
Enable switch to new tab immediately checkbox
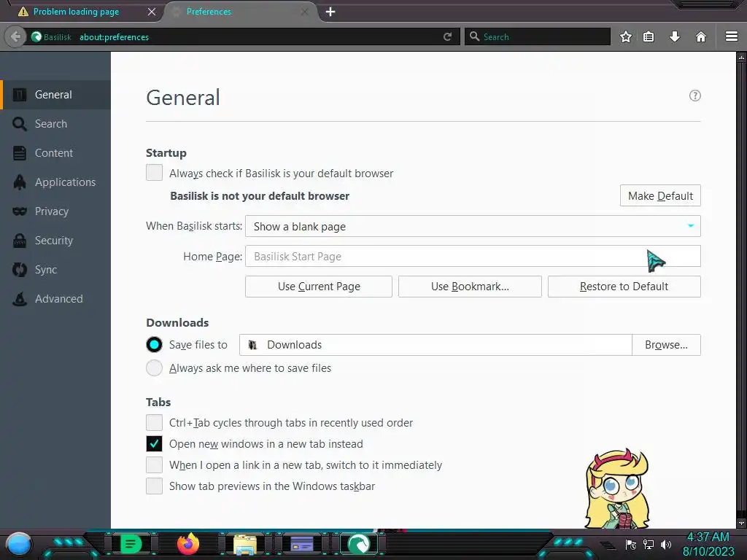click(x=154, y=464)
